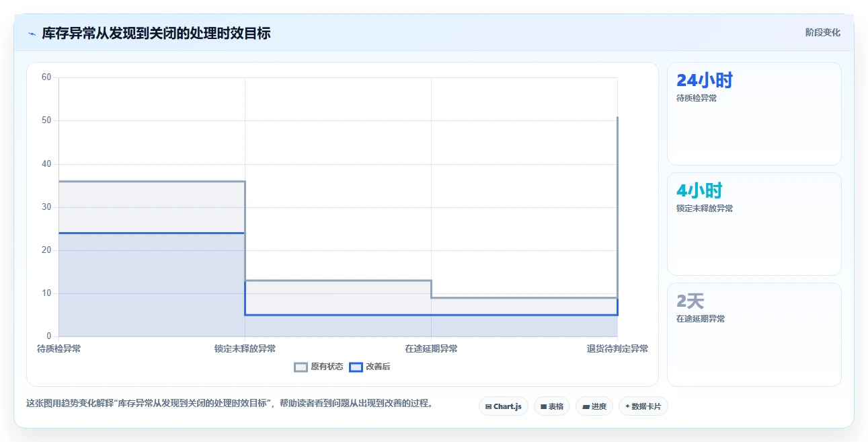Image resolution: width=868 pixels, height=442 pixels.
Task: Click the gray 原有状态 legend swatch
Action: [301, 367]
